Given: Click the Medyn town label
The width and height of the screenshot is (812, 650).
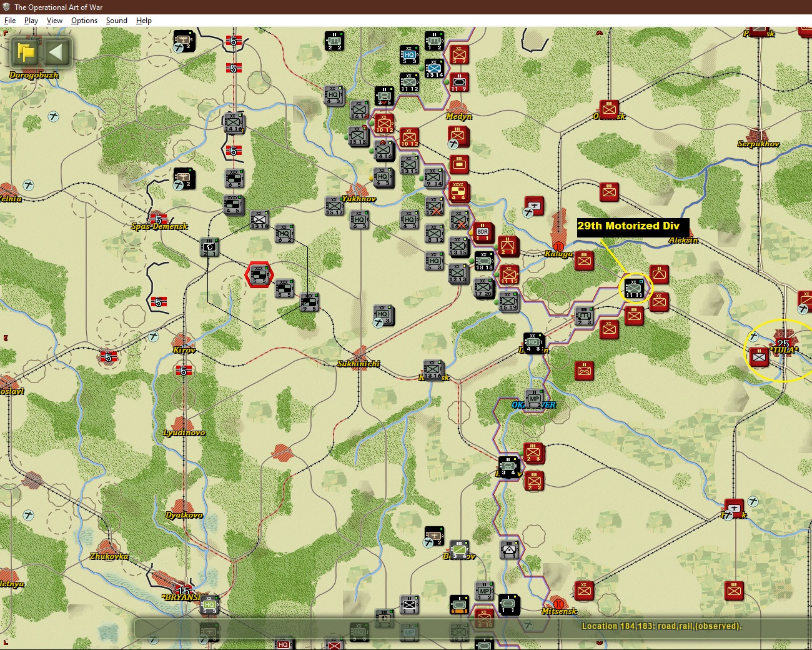Looking at the screenshot, I should click(x=459, y=116).
